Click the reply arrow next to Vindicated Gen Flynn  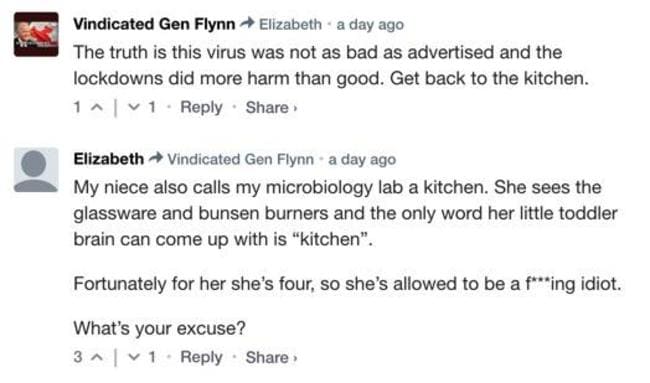coord(247,24)
